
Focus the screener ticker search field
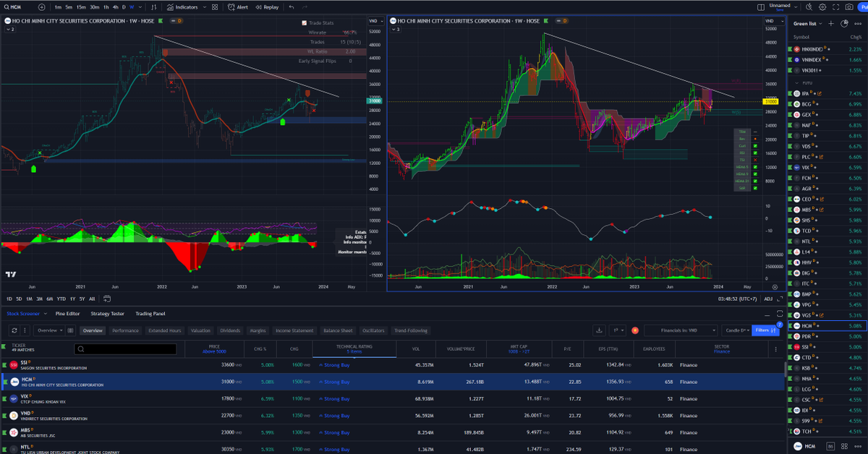[x=126, y=348]
